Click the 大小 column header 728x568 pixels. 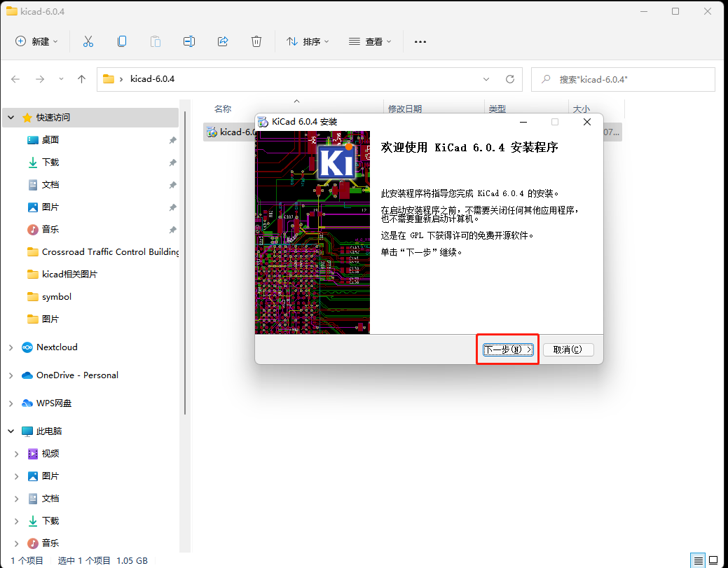click(582, 109)
